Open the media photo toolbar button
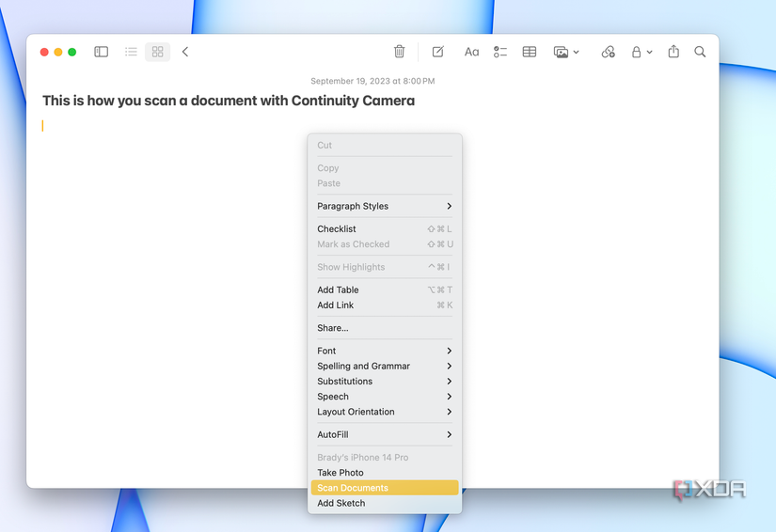The height and width of the screenshot is (532, 776). 561,52
